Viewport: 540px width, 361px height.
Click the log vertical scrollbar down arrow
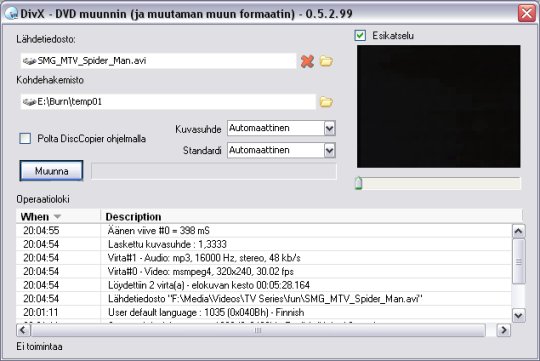(519, 315)
